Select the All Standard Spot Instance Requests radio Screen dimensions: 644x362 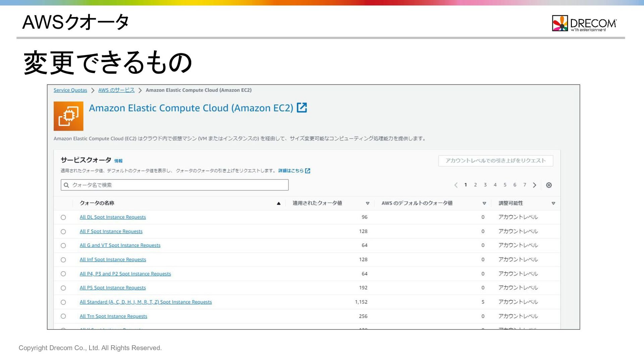pyautogui.click(x=63, y=302)
